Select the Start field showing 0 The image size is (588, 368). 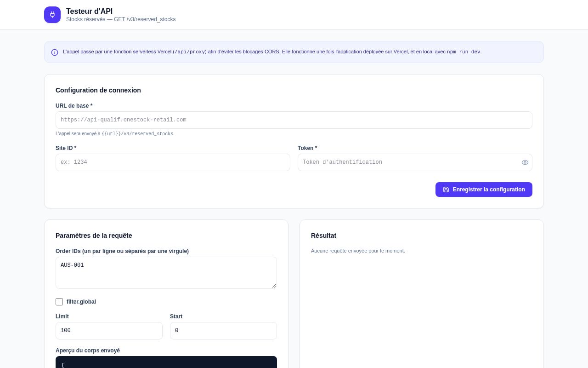(223, 331)
